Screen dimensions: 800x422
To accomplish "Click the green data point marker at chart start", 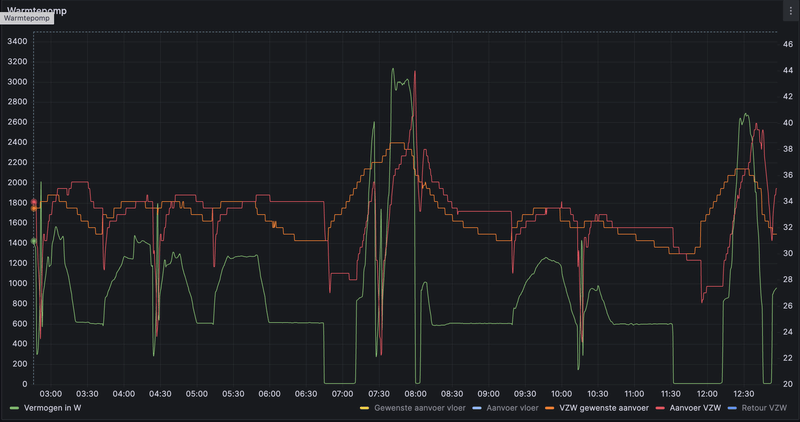I will pos(34,241).
